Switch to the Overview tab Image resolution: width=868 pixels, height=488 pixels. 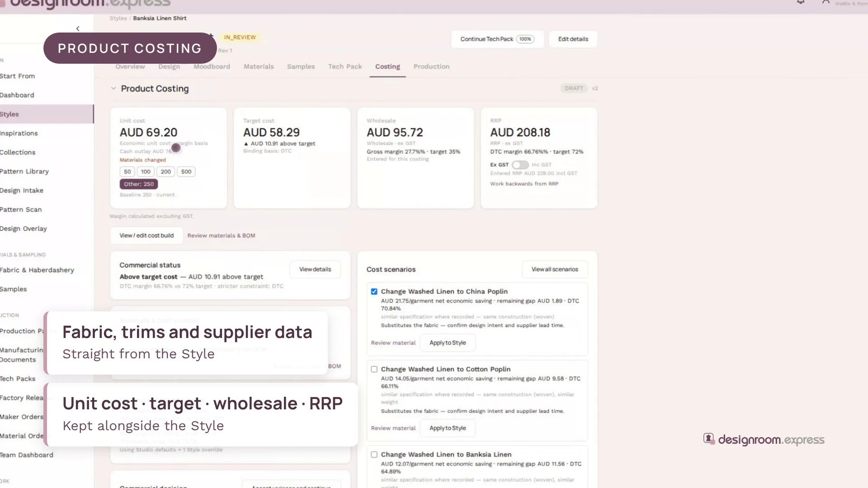coord(130,66)
